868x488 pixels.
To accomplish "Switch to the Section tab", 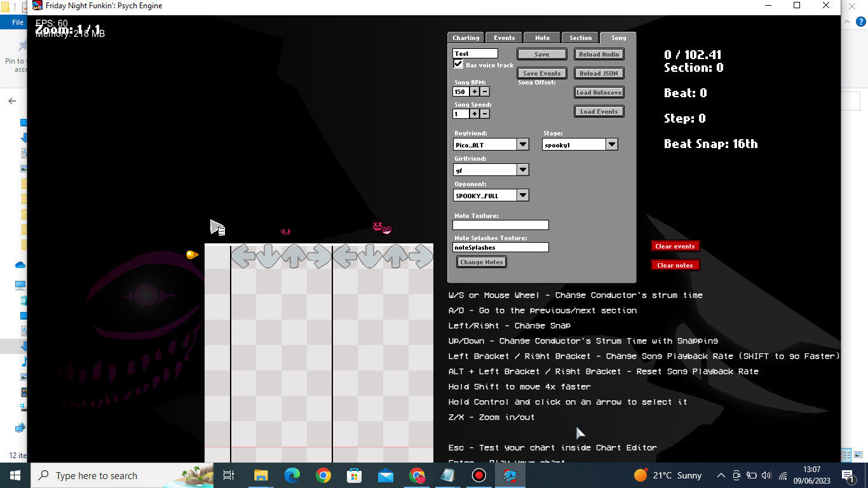I will [x=580, y=37].
